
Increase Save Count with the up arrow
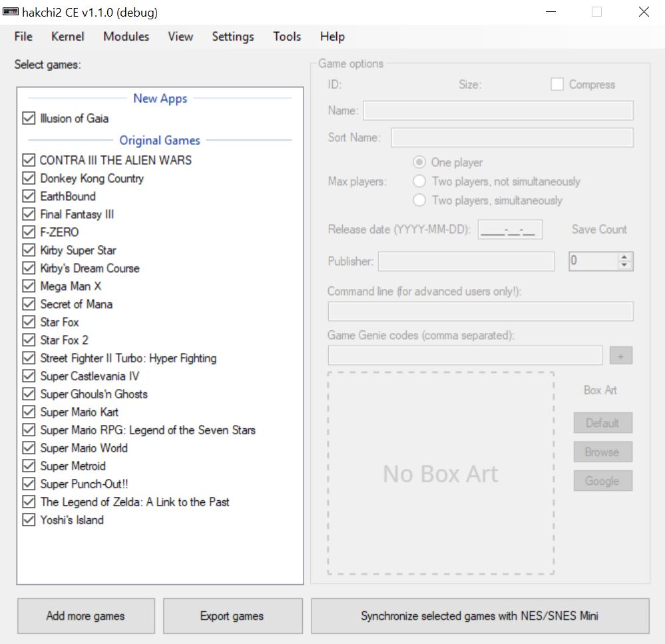[x=624, y=256]
